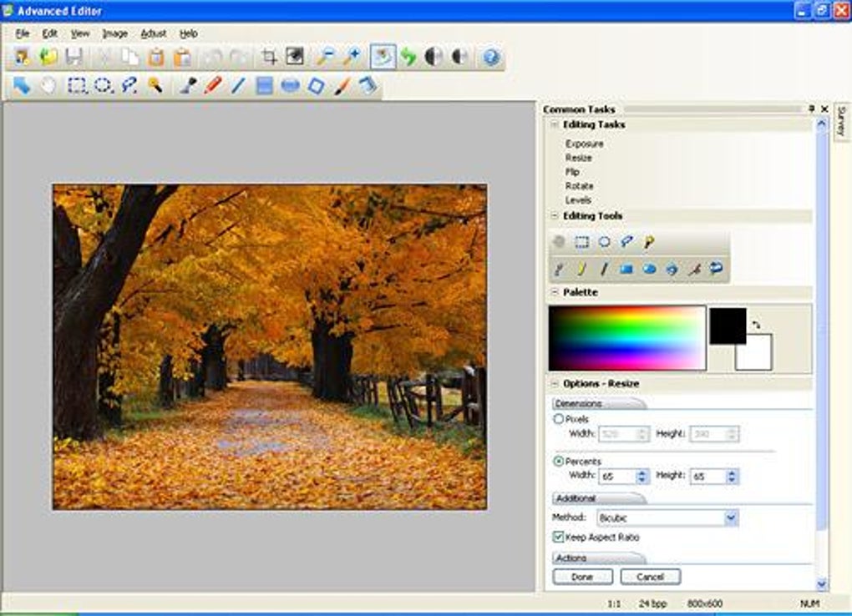852x616 pixels.
Task: Click the swap colors arrow in Palette
Action: pyautogui.click(x=757, y=325)
